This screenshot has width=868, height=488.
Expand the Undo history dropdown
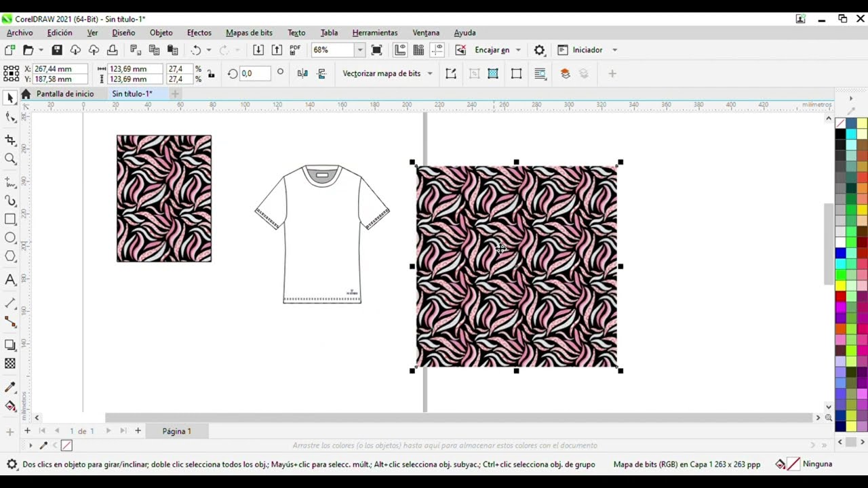point(208,49)
